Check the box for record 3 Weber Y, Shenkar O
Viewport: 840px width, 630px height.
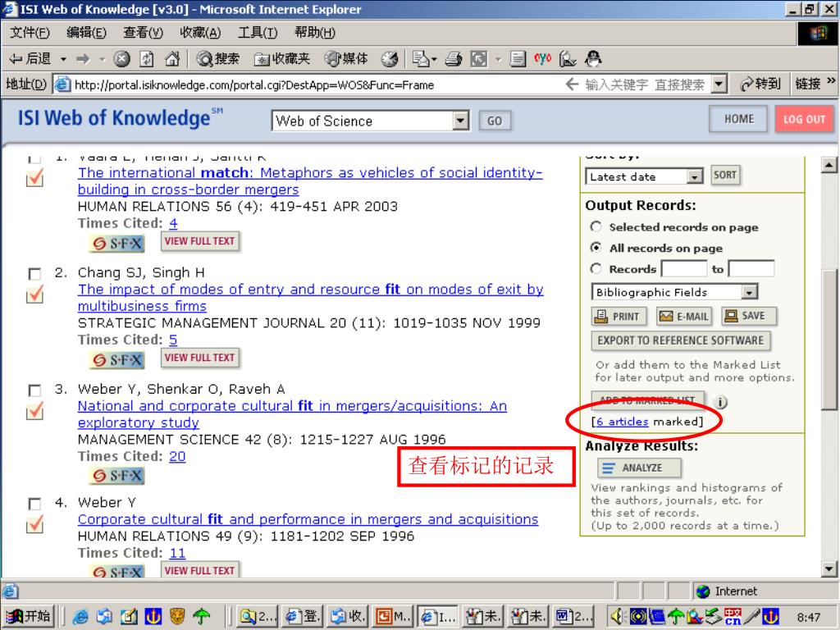pos(34,390)
